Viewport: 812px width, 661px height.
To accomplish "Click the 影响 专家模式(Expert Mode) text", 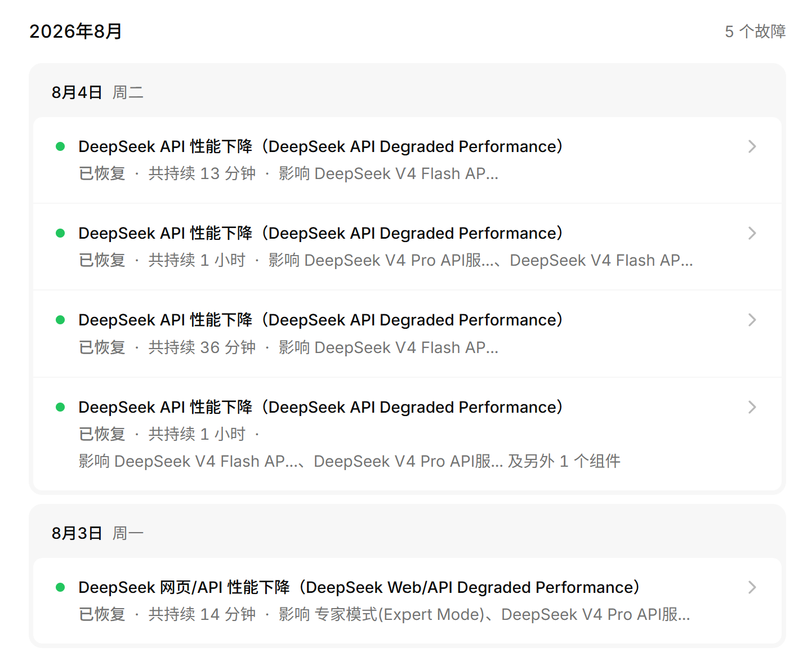I will (382, 614).
